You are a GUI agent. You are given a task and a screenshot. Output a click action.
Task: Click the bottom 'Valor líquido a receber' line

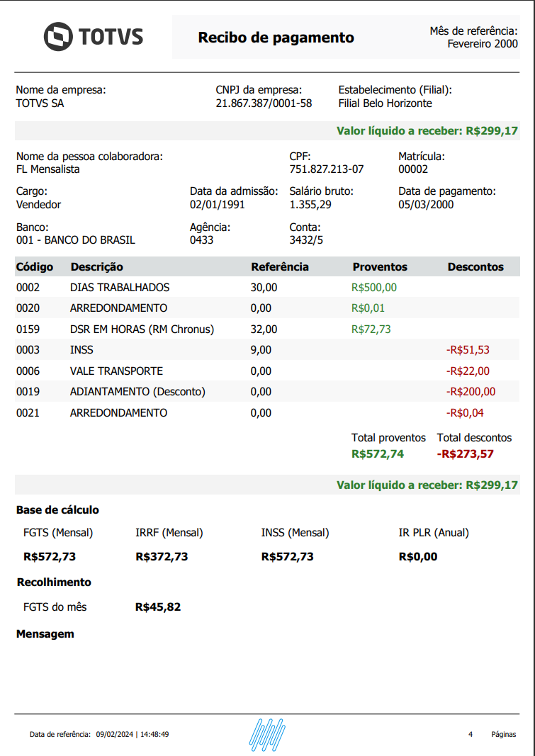427,485
